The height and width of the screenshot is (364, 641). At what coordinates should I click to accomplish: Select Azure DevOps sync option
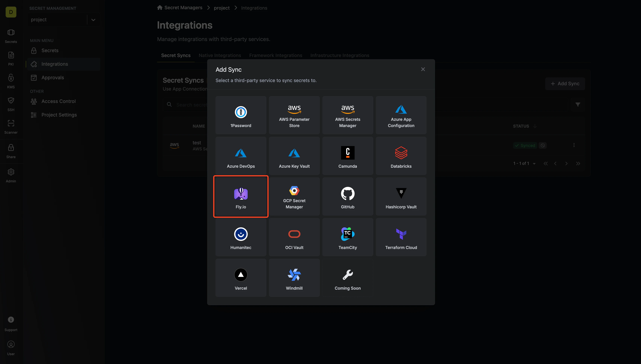pos(241,156)
